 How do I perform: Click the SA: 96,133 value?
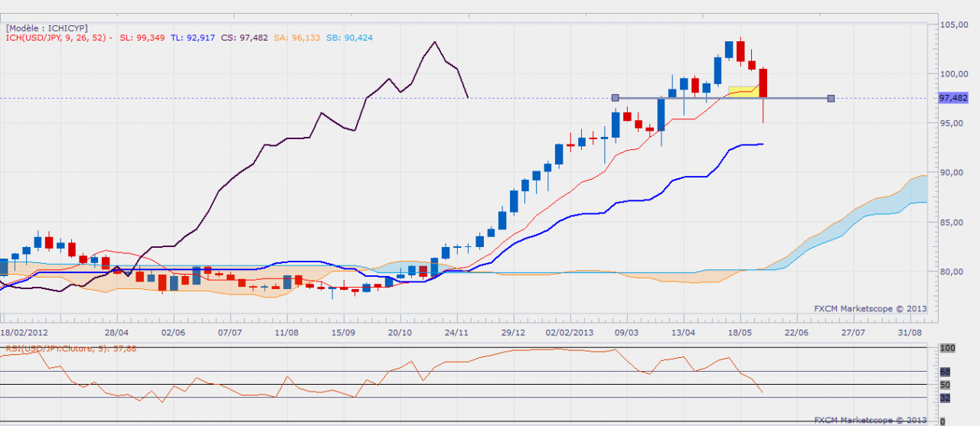(x=296, y=37)
